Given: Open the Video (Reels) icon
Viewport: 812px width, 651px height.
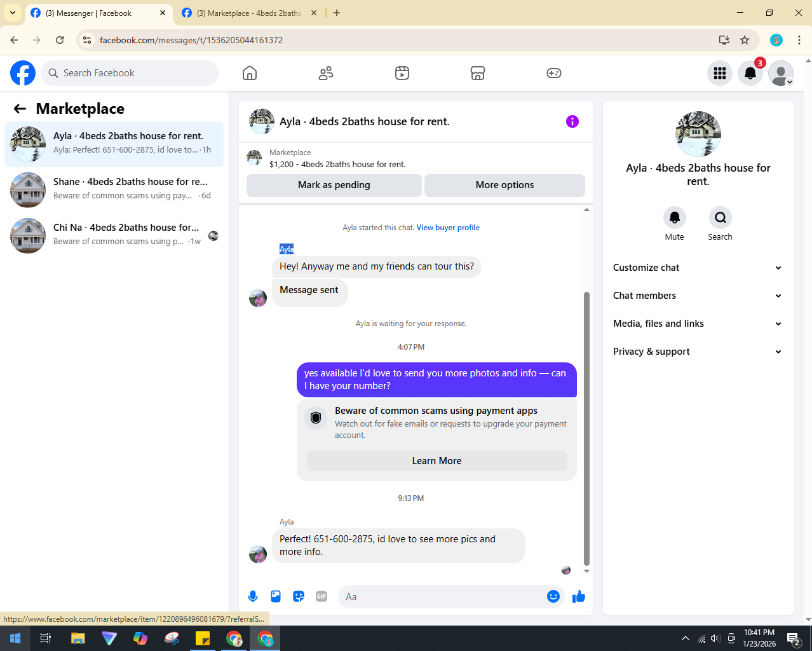Looking at the screenshot, I should 402,73.
